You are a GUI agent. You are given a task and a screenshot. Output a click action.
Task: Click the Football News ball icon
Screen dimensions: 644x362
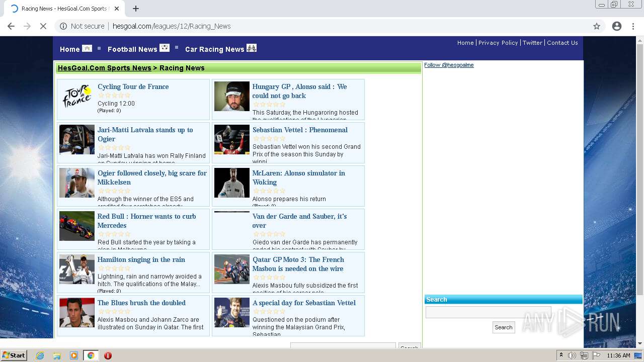[165, 48]
